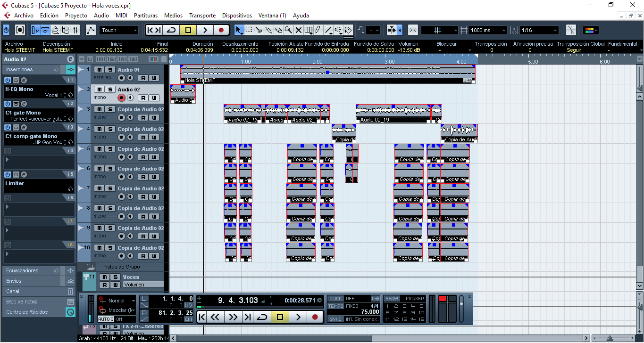Screen dimensions: 644x343
Task: Open the Limiter insert slot
Action: point(39,186)
